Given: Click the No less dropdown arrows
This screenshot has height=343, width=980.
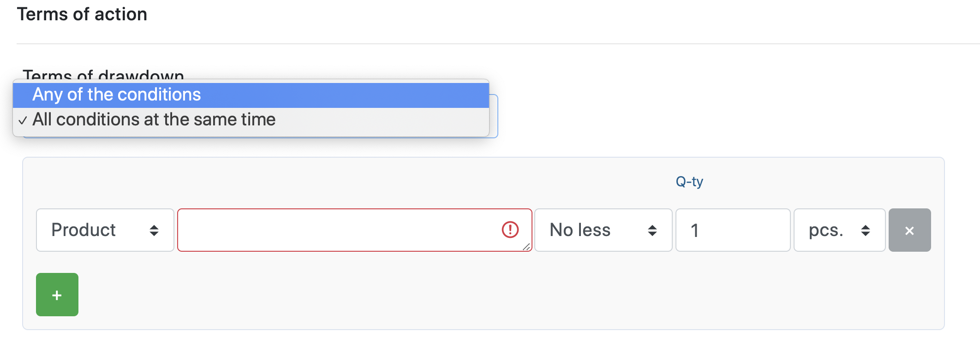Looking at the screenshot, I should (x=652, y=231).
